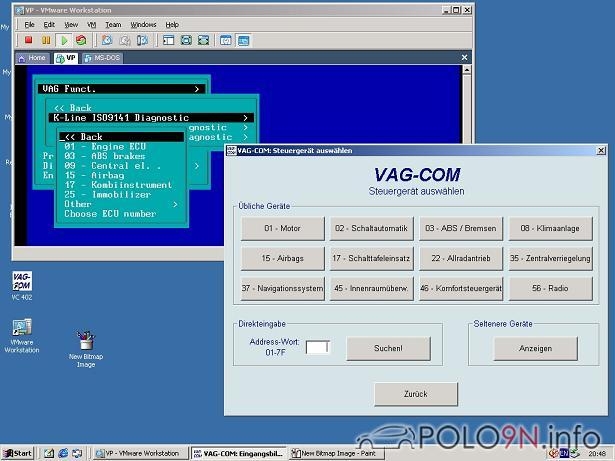
Task: Select the VMware Workstation desktop shortcut
Action: (22, 336)
